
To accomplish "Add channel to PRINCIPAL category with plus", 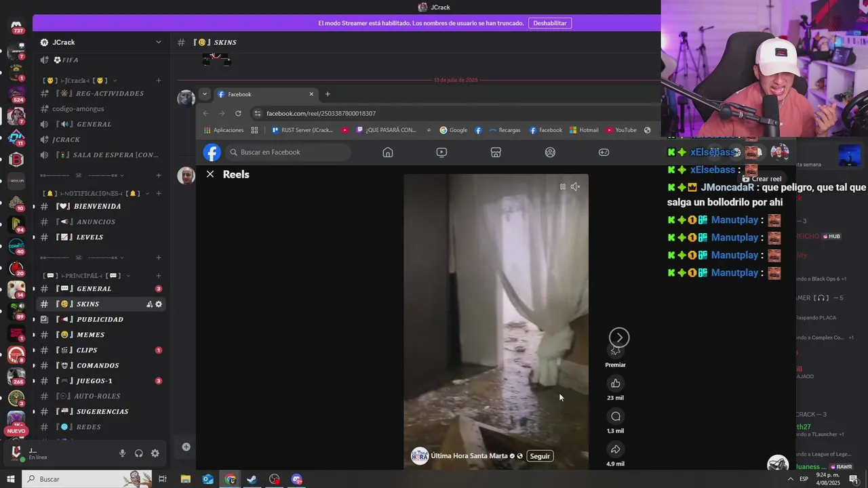I will 159,276.
